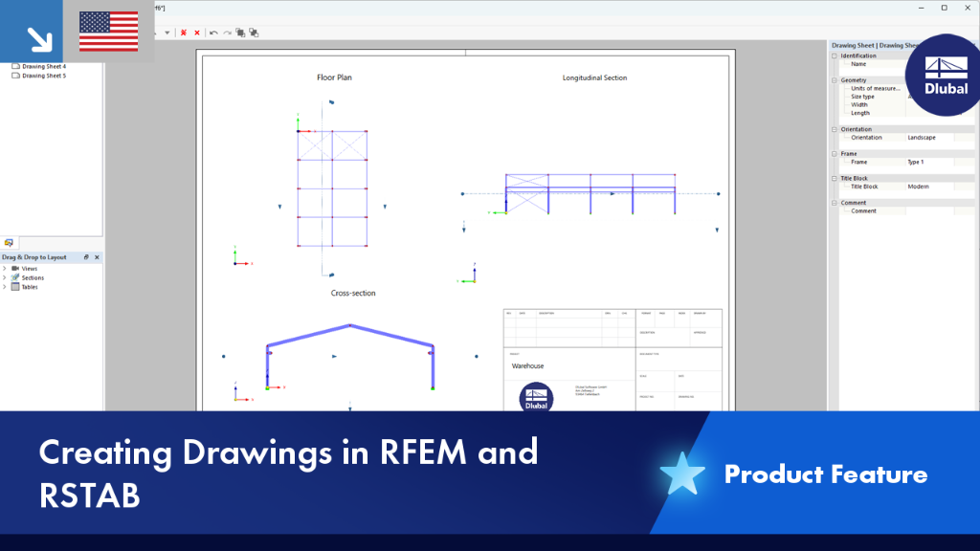
Task: Open the small toolbar dropdown arrow
Action: click(x=167, y=33)
